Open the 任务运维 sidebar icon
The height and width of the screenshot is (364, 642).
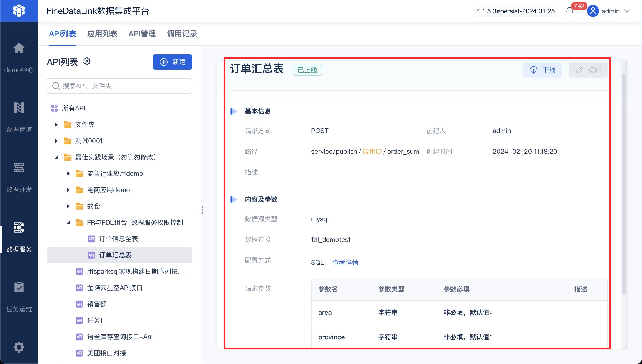[x=19, y=288]
